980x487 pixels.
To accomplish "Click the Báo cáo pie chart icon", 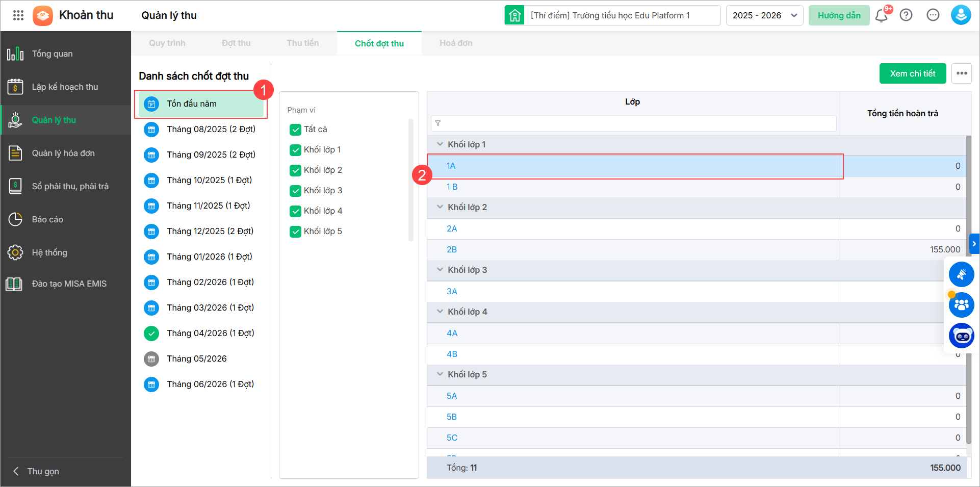I will 15,219.
